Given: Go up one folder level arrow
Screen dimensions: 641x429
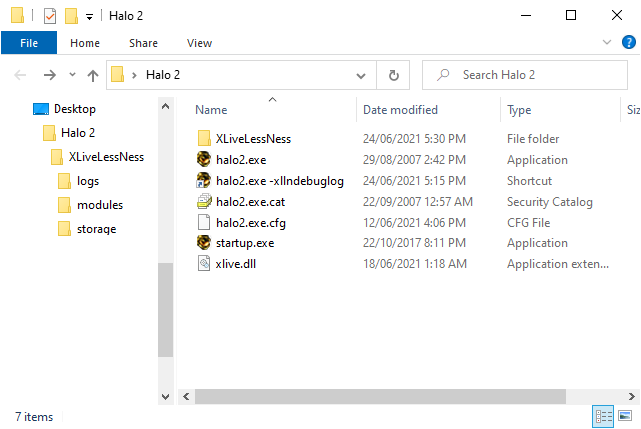Looking at the screenshot, I should coord(93,75).
